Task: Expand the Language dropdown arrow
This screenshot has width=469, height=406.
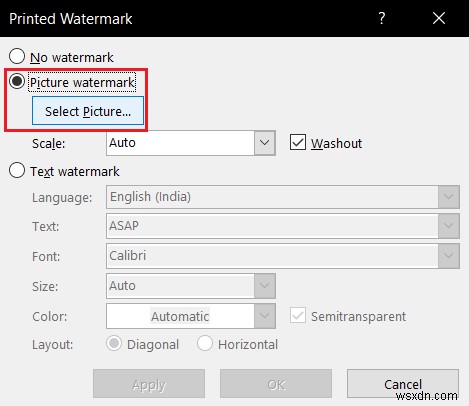Action: pyautogui.click(x=449, y=197)
